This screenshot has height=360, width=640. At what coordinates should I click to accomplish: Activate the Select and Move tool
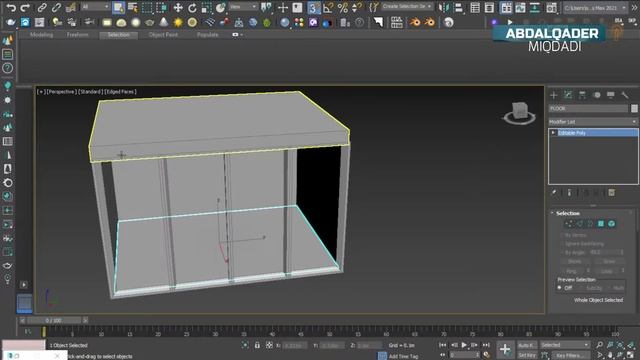(x=178, y=7)
